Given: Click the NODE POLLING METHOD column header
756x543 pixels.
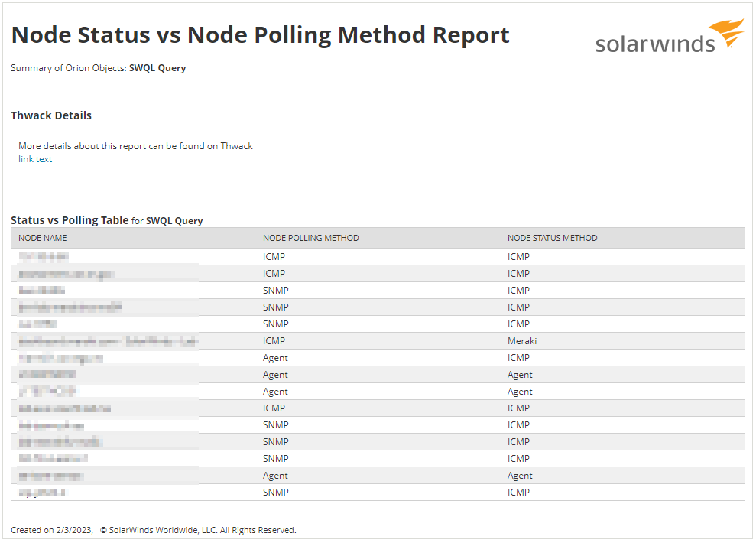Looking at the screenshot, I should [310, 238].
